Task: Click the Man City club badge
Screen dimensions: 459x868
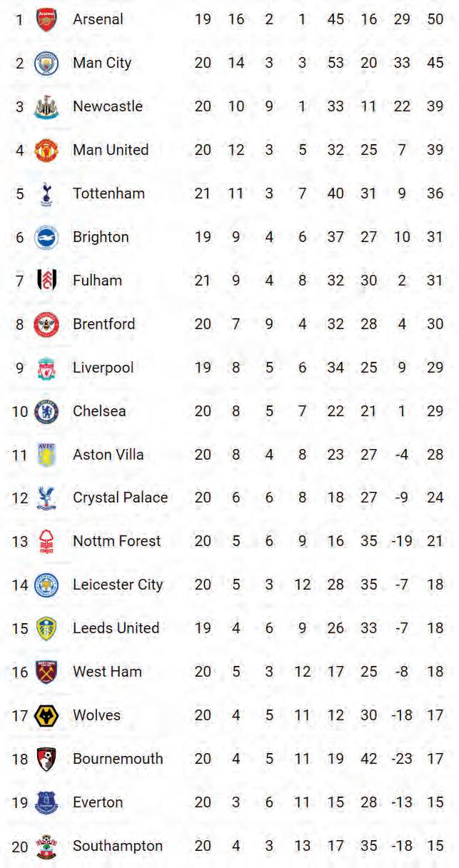Action: (46, 63)
